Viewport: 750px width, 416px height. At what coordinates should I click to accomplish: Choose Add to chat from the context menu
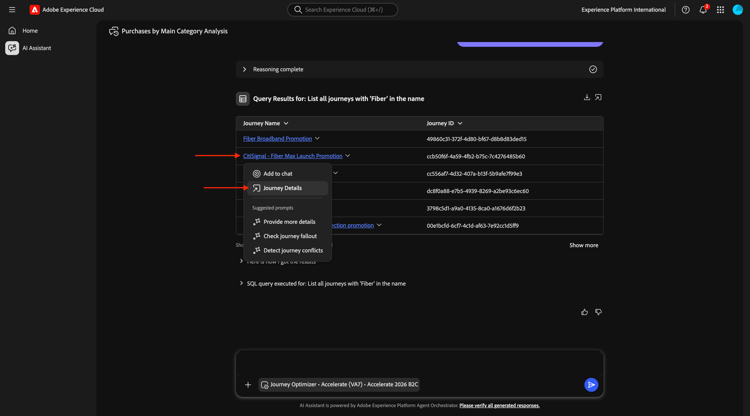pos(287,174)
